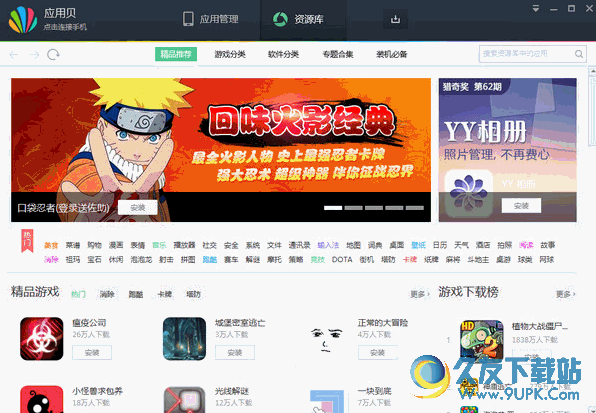Select 热门 filter under 精品游戏
This screenshot has height=413, width=596.
point(78,294)
